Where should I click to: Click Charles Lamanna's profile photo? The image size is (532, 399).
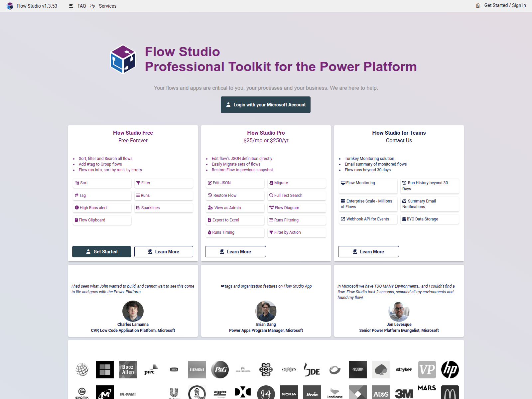133,311
